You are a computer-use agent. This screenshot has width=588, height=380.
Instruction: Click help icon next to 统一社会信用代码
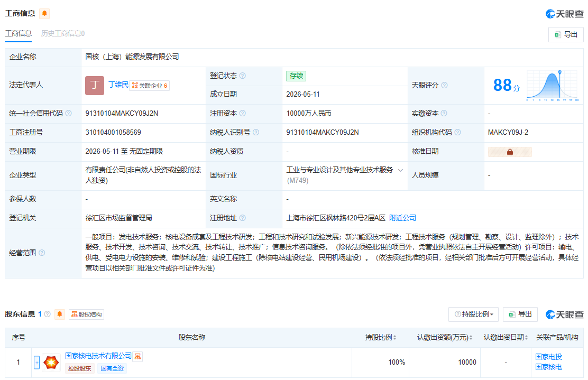tap(69, 113)
